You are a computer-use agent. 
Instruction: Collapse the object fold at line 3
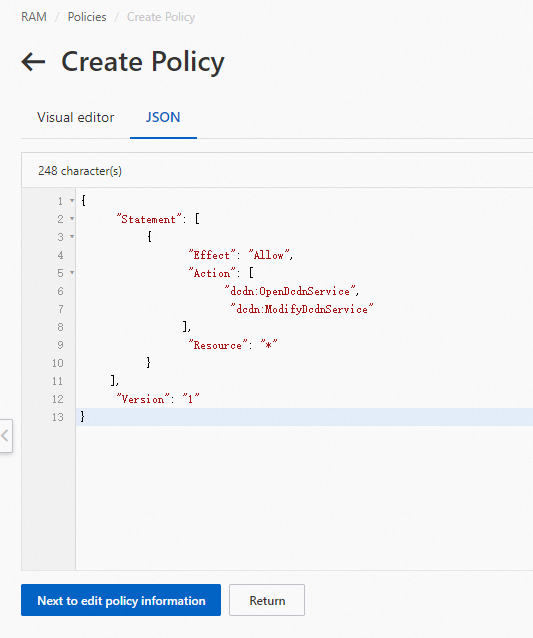point(72,237)
